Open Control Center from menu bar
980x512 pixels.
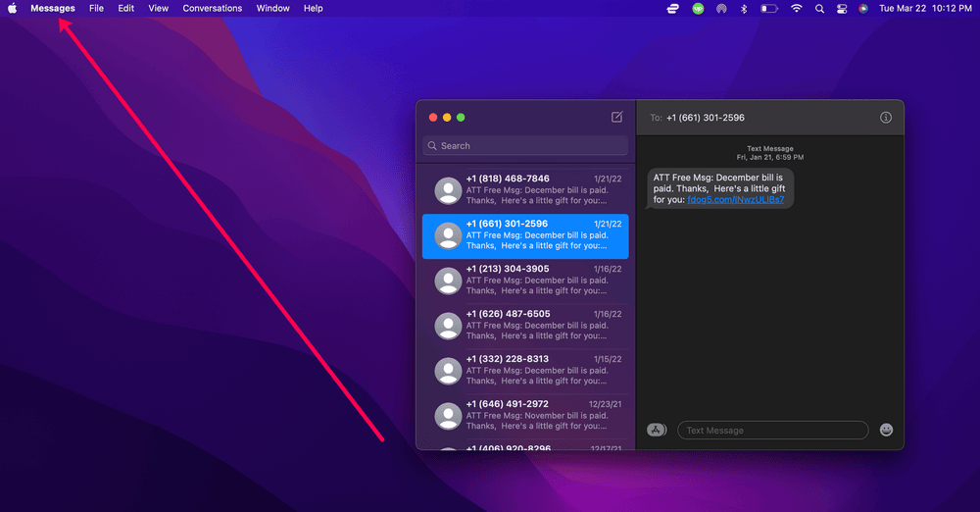tap(841, 8)
